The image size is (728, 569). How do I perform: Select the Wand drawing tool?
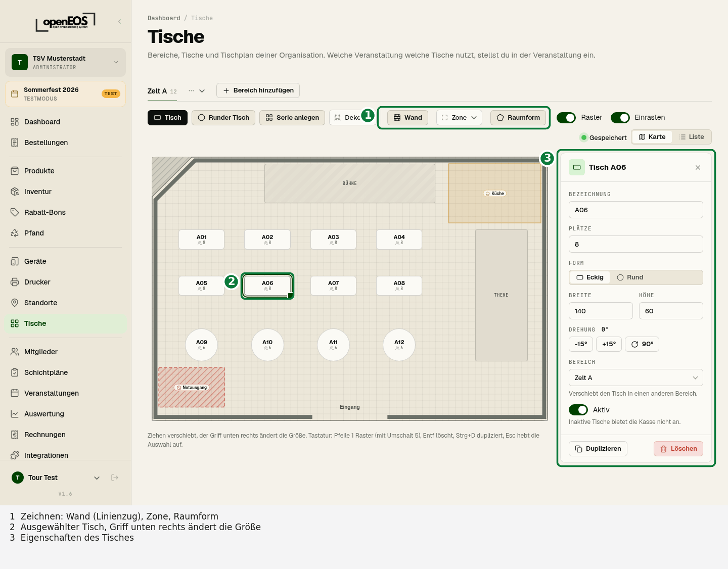pyautogui.click(x=408, y=118)
